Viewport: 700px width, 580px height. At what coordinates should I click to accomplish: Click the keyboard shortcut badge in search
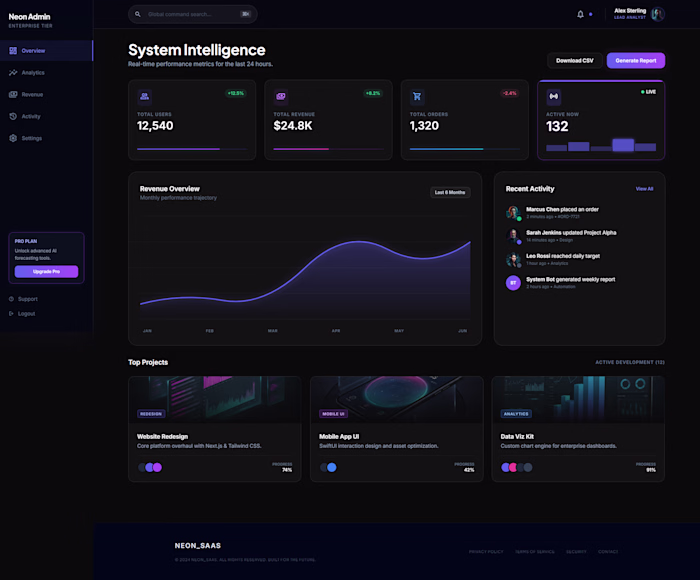[246, 14]
